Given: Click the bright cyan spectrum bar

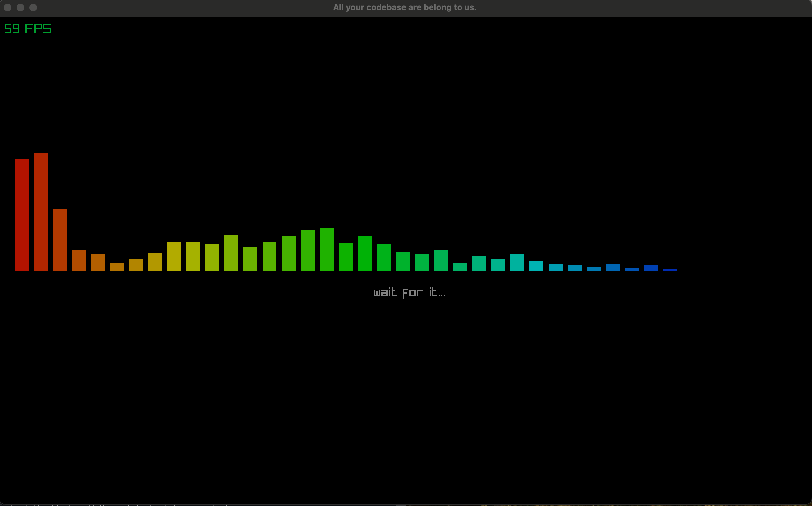Looking at the screenshot, I should click(536, 266).
